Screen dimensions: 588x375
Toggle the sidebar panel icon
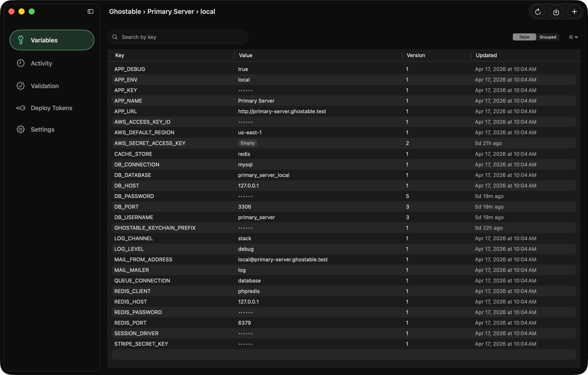tap(90, 11)
